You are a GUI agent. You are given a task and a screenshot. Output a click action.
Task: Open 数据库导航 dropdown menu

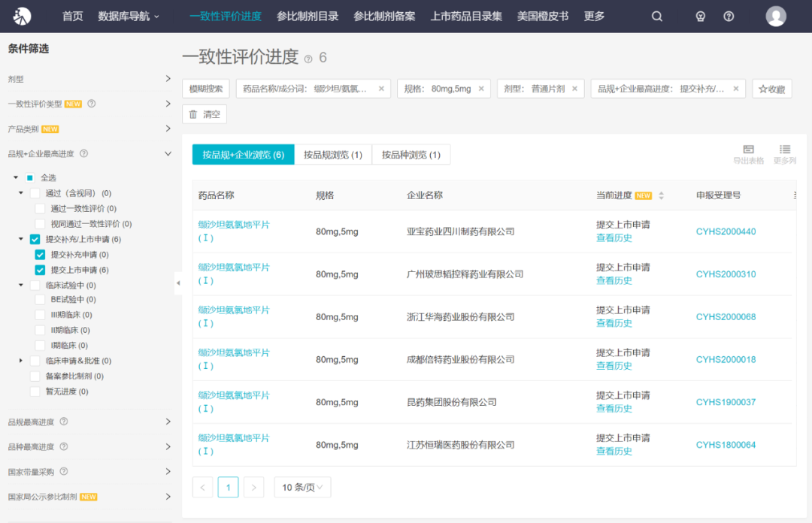(x=129, y=17)
